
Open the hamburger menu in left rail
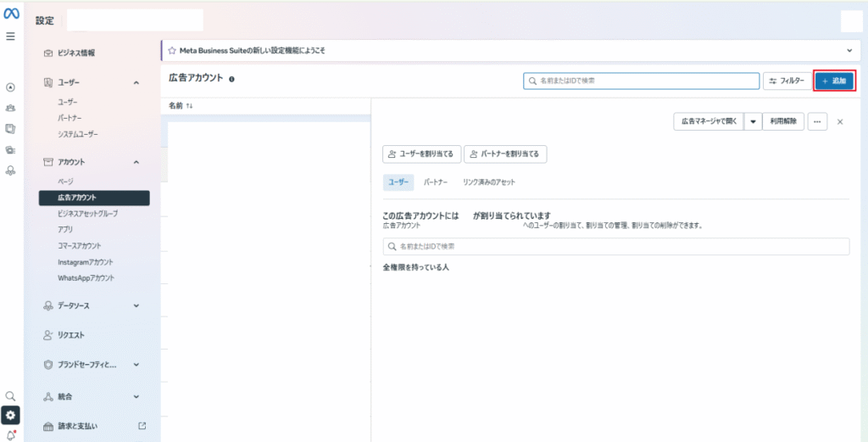pos(10,36)
